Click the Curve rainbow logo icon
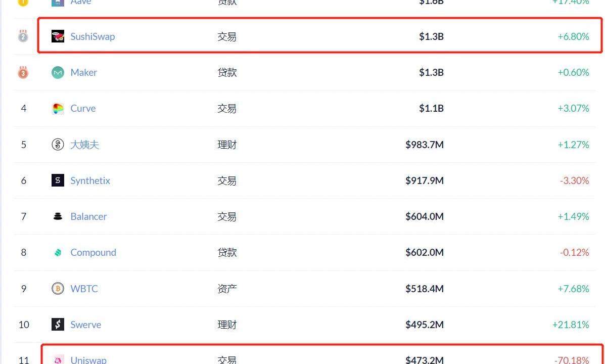The width and height of the screenshot is (605, 364). coord(58,109)
